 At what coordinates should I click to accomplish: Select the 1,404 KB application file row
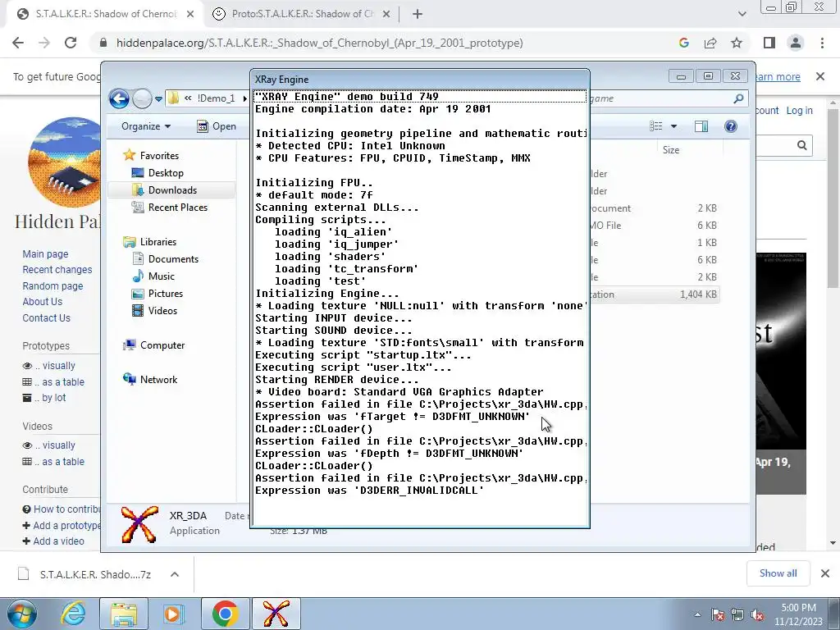point(655,294)
